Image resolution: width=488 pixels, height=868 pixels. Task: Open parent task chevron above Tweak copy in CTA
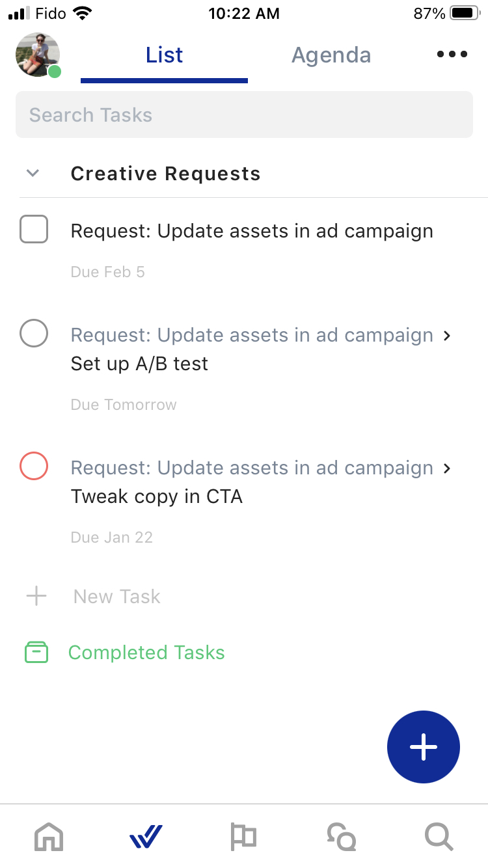446,468
